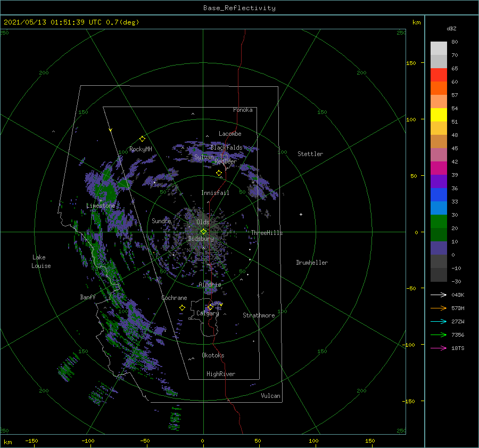Image resolution: width=479 pixels, height=448 pixels.
Task: Click the Didsbury label
Action: coord(201,239)
